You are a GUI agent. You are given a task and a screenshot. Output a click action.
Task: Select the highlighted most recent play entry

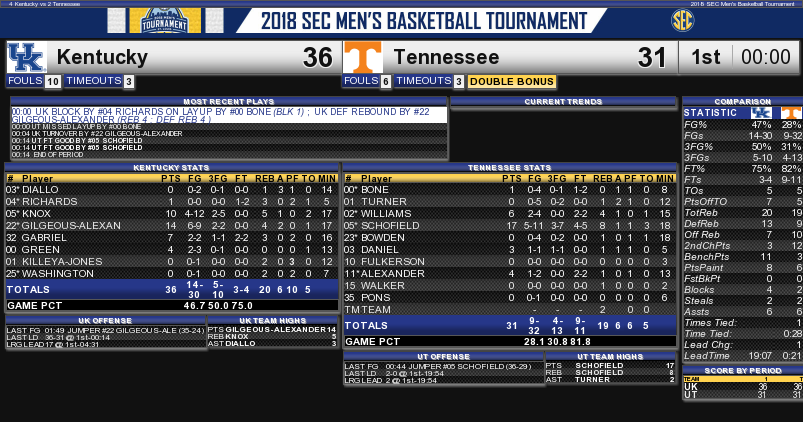click(x=229, y=115)
